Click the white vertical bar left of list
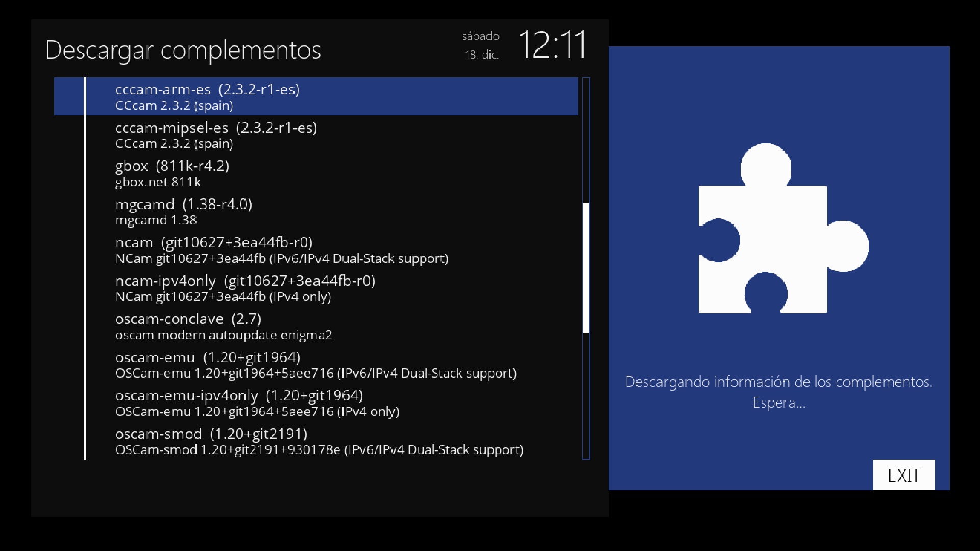This screenshot has width=980, height=551. coord(85,268)
